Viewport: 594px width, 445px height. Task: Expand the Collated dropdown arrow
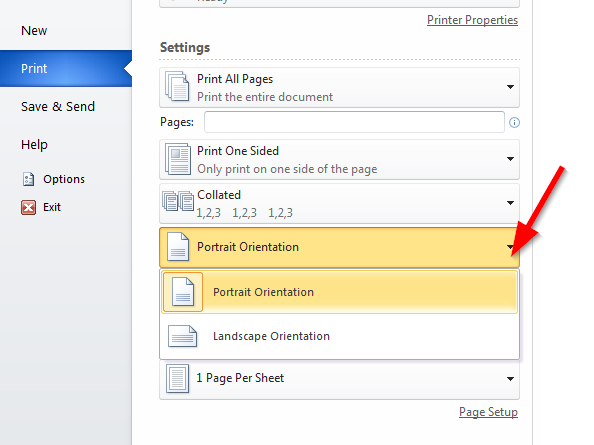510,203
